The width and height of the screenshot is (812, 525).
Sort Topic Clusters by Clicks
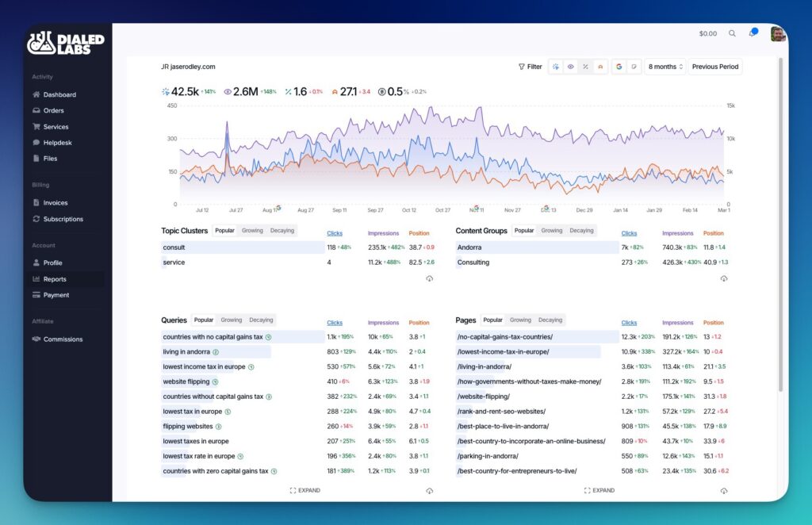coord(335,233)
